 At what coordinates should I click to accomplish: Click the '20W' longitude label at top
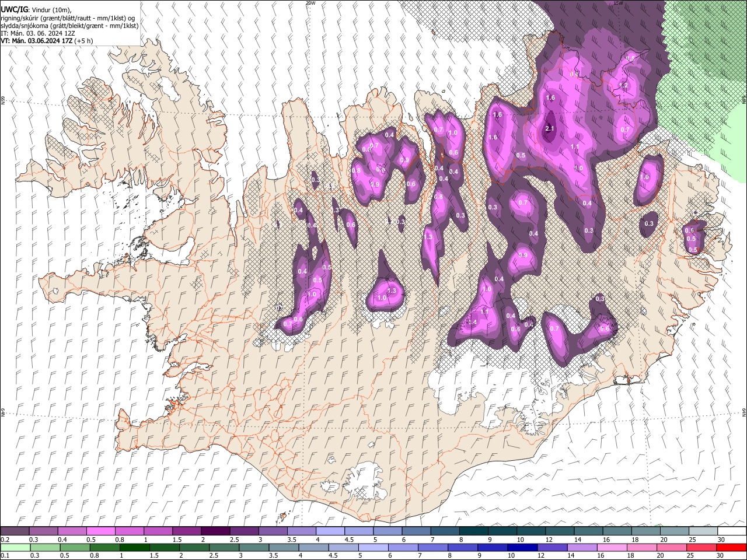pyautogui.click(x=310, y=3)
